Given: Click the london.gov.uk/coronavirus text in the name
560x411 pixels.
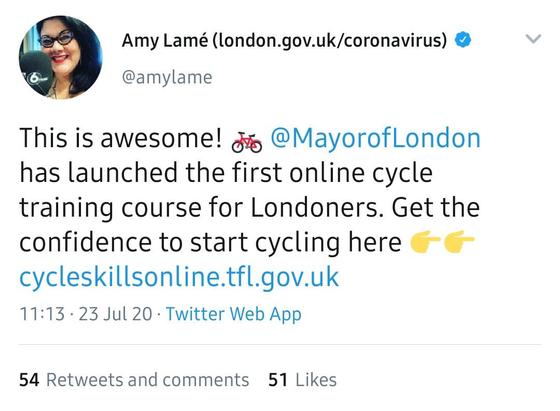Looking at the screenshot, I should [330, 40].
